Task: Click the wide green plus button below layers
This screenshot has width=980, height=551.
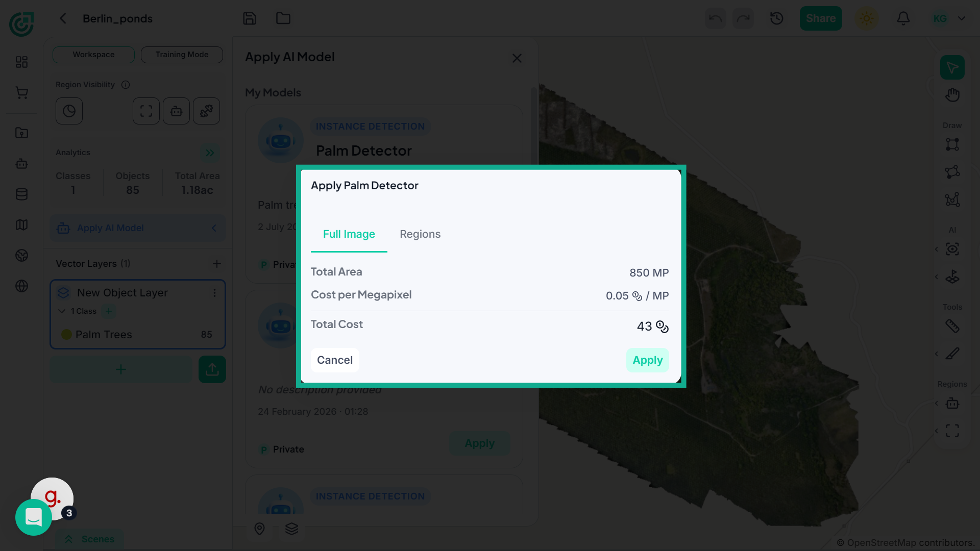Action: [121, 369]
